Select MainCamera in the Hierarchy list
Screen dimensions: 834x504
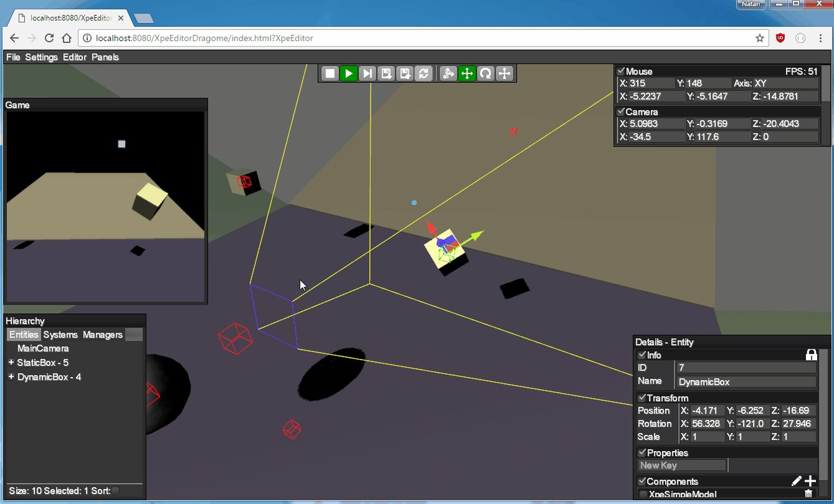(42, 348)
